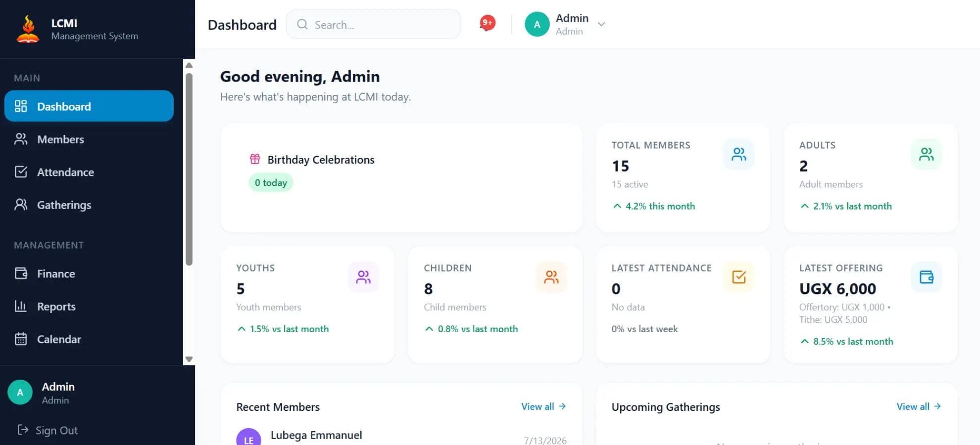
Task: Click the Youths card purple people icon
Action: [x=363, y=277]
